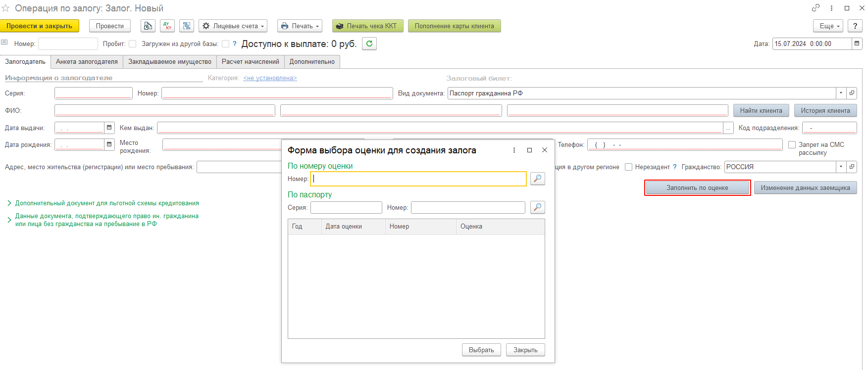
Task: Add the form to favorites with star icon
Action: tap(5, 8)
